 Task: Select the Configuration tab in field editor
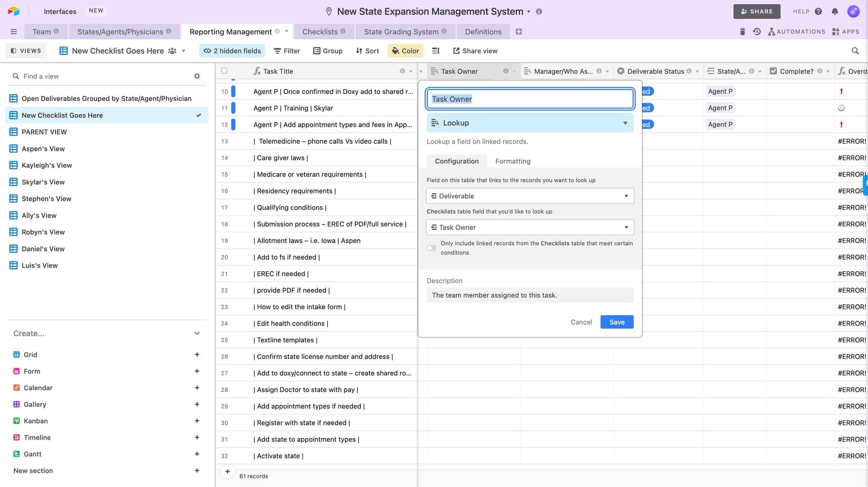tap(457, 161)
